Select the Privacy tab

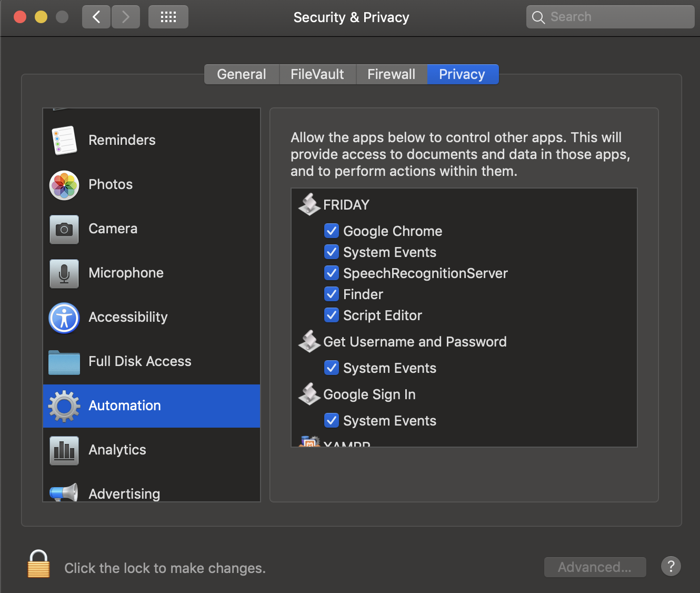point(462,74)
